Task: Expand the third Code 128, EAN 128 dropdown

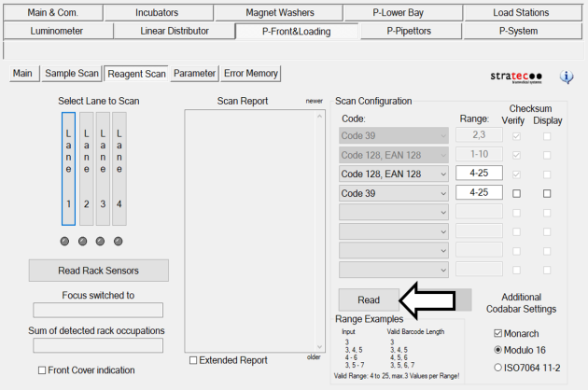Action: coord(394,174)
